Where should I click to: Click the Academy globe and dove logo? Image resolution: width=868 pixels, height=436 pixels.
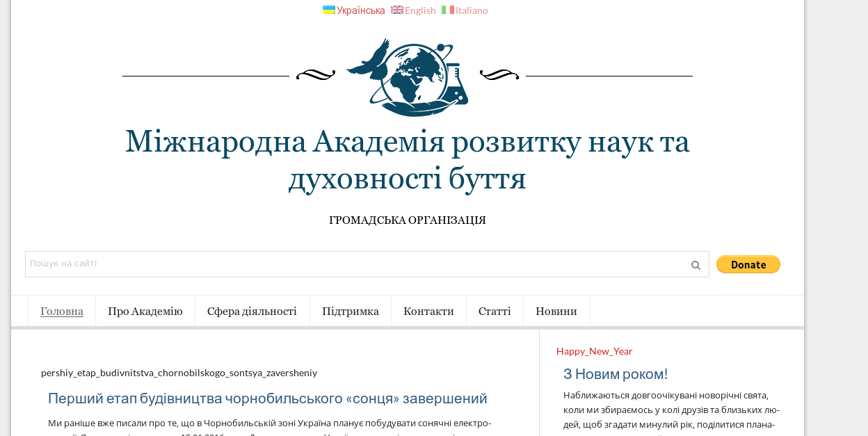(x=408, y=77)
